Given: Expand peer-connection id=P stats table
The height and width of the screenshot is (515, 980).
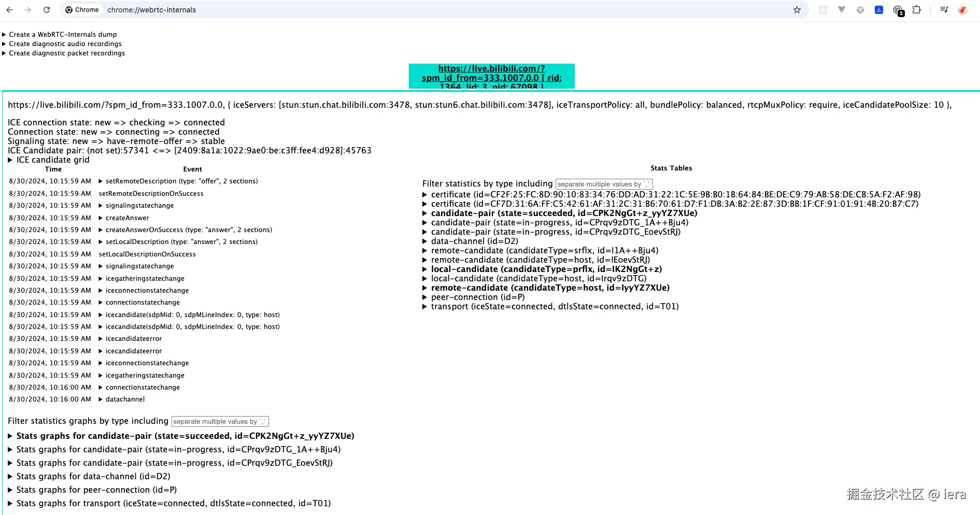Looking at the screenshot, I should click(474, 297).
